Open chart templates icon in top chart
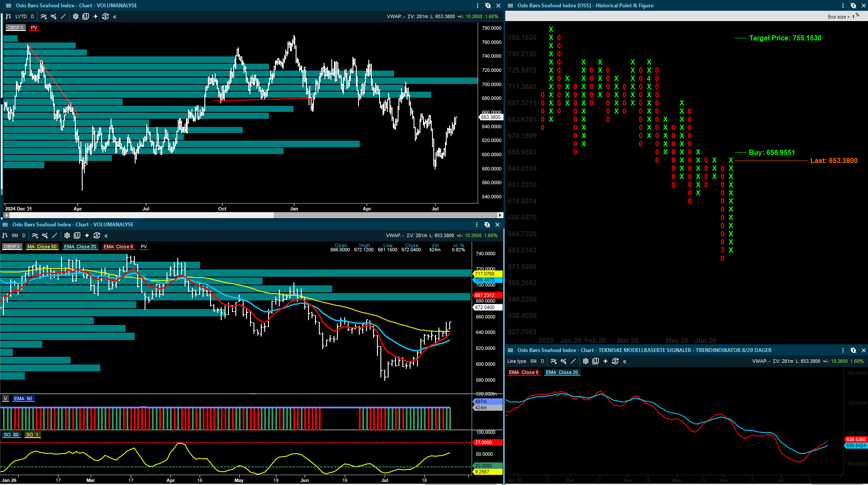 point(86,16)
